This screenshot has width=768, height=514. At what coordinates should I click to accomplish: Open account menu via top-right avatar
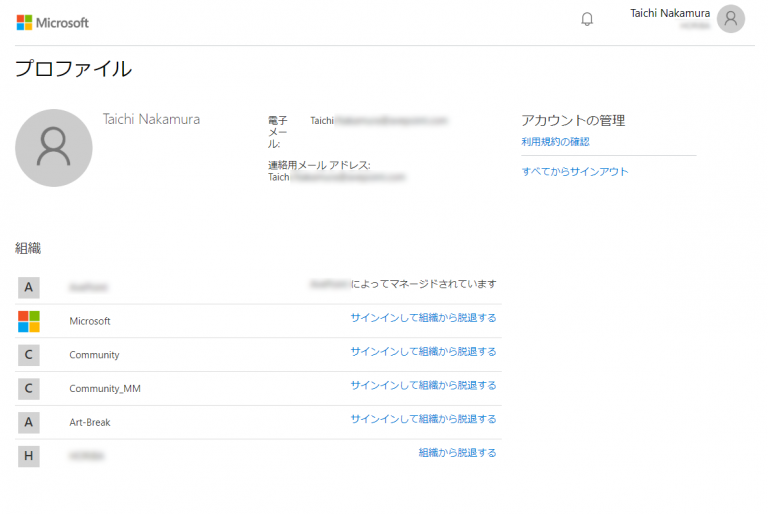click(731, 19)
